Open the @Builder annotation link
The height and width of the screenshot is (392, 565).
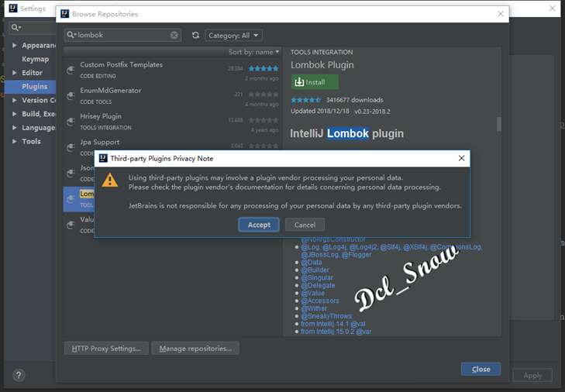point(315,270)
